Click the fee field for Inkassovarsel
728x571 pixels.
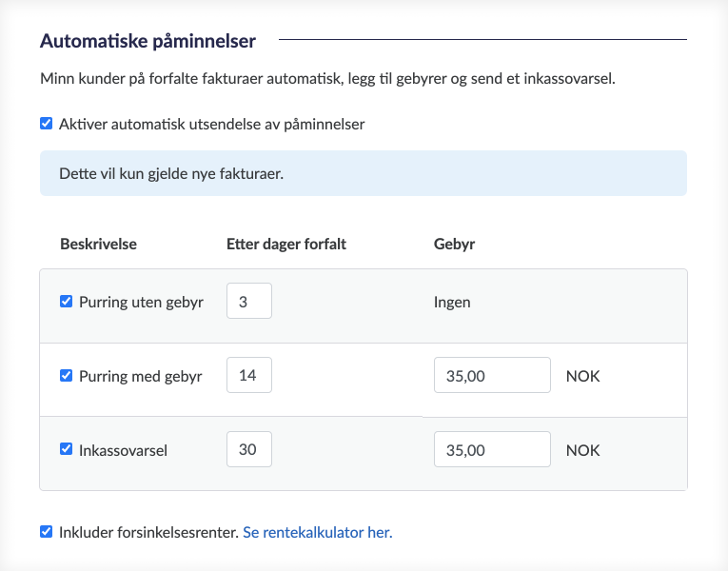click(492, 449)
